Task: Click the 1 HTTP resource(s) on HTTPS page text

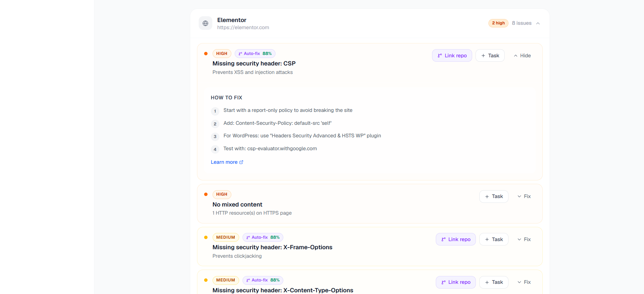Action: pyautogui.click(x=252, y=213)
